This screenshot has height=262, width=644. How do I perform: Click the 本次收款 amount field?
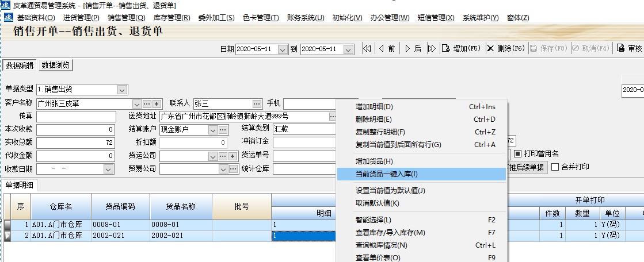[x=76, y=130]
